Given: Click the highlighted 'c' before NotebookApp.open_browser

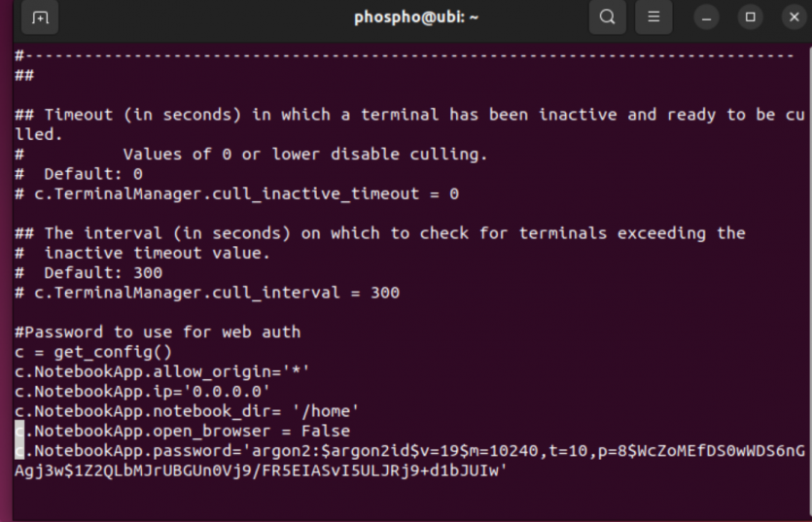Looking at the screenshot, I should coord(19,431).
